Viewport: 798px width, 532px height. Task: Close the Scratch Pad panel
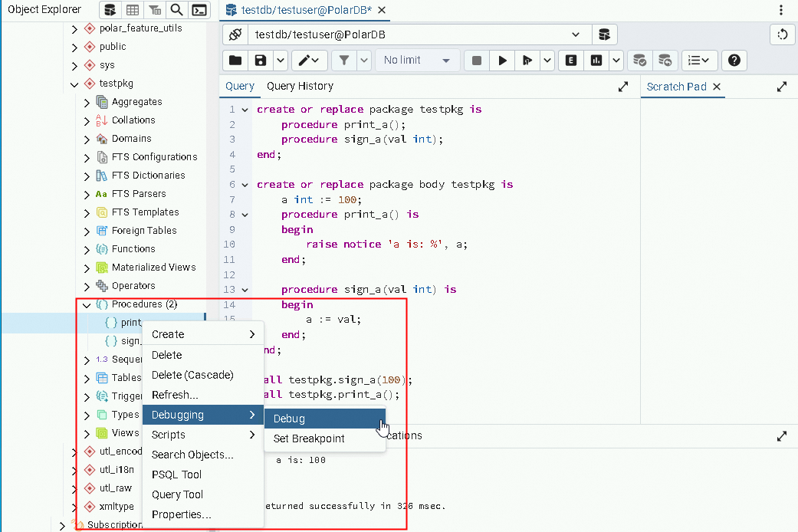pos(717,87)
